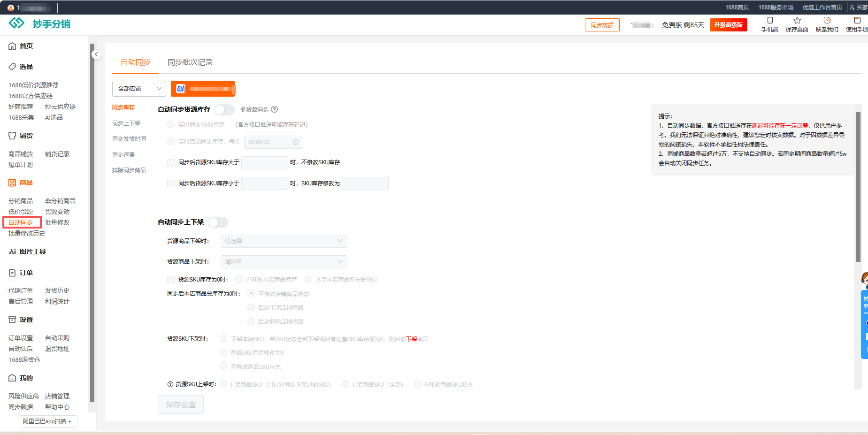Open the 全部店铺 store dropdown
Viewport: 868px width, 435px height.
tap(139, 89)
